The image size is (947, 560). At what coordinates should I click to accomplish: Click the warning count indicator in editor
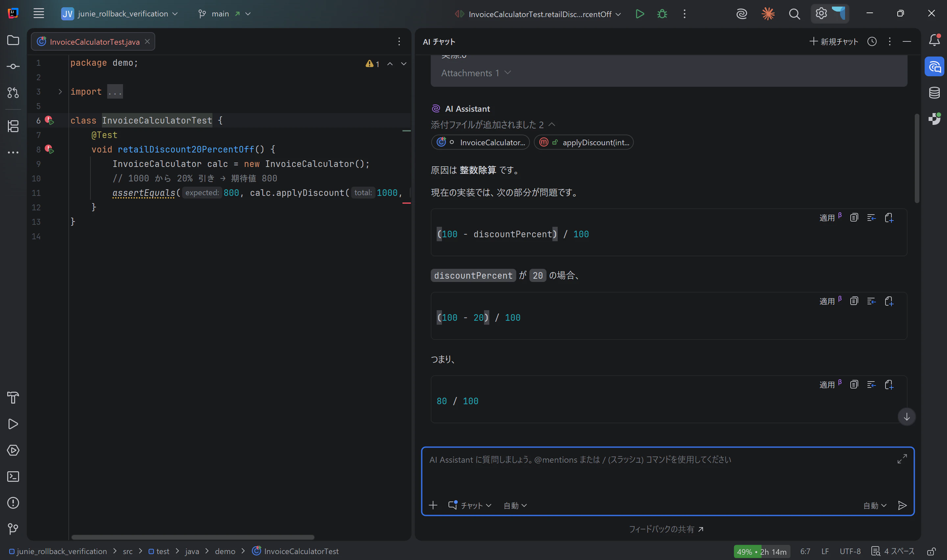[x=373, y=64]
